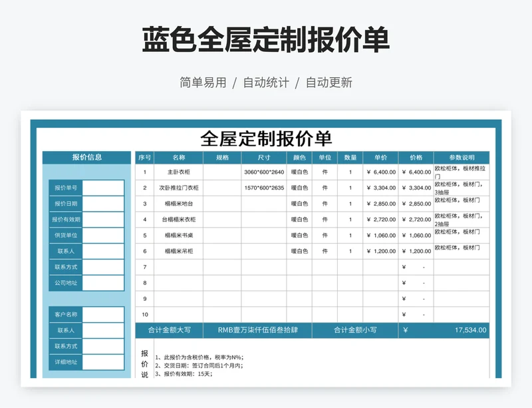Viewport: 532px width, 408px height.
Task: Click the 单位 column header
Action: [325, 158]
